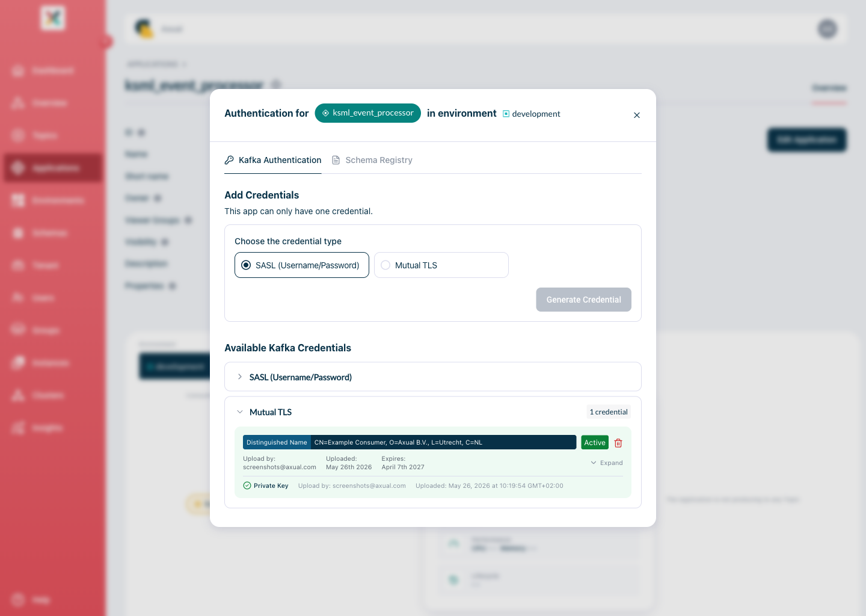The width and height of the screenshot is (866, 616).
Task: Click the certificate's 'Upload by: screenshots@axual.com' text
Action: coord(280,463)
